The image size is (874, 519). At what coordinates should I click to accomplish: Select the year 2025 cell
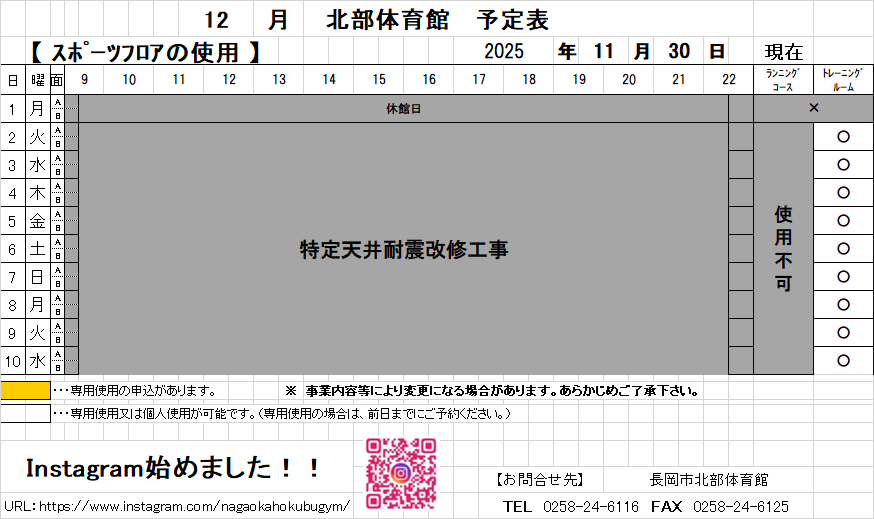click(503, 51)
